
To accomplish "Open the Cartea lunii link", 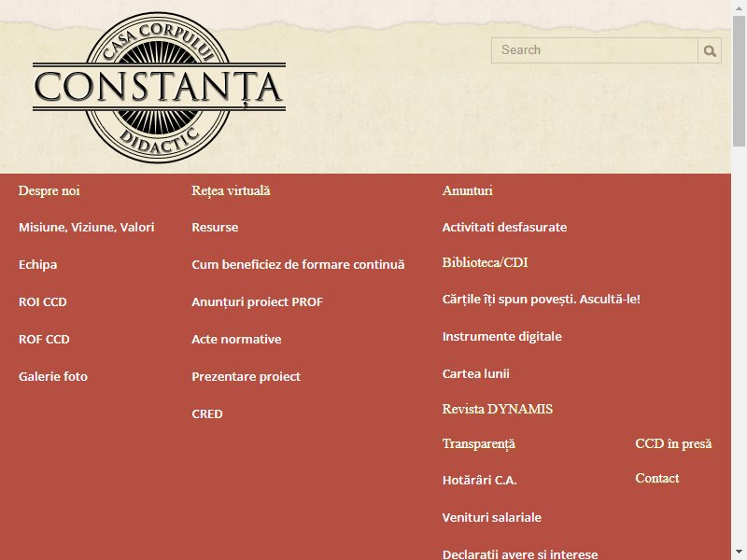I will pyautogui.click(x=475, y=374).
